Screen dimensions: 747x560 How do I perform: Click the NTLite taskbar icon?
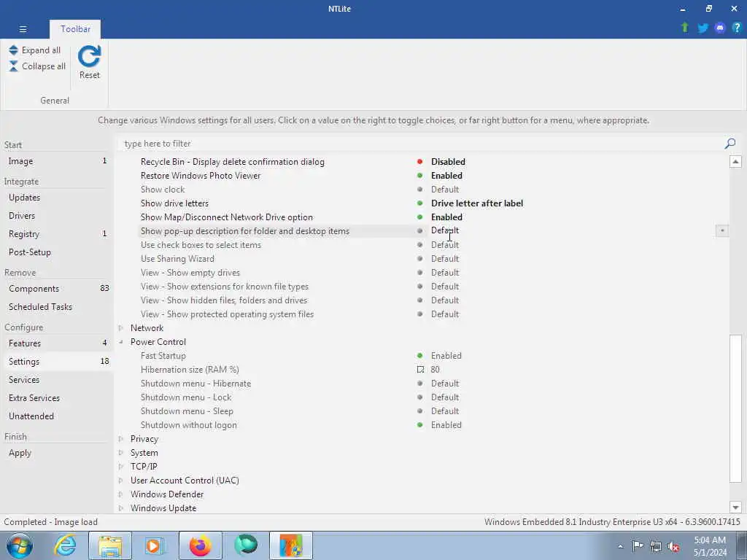[291, 545]
